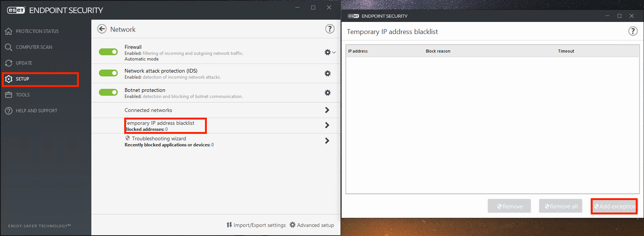Maximize the main Endpoint Security window
This screenshot has height=236, width=644.
click(313, 8)
